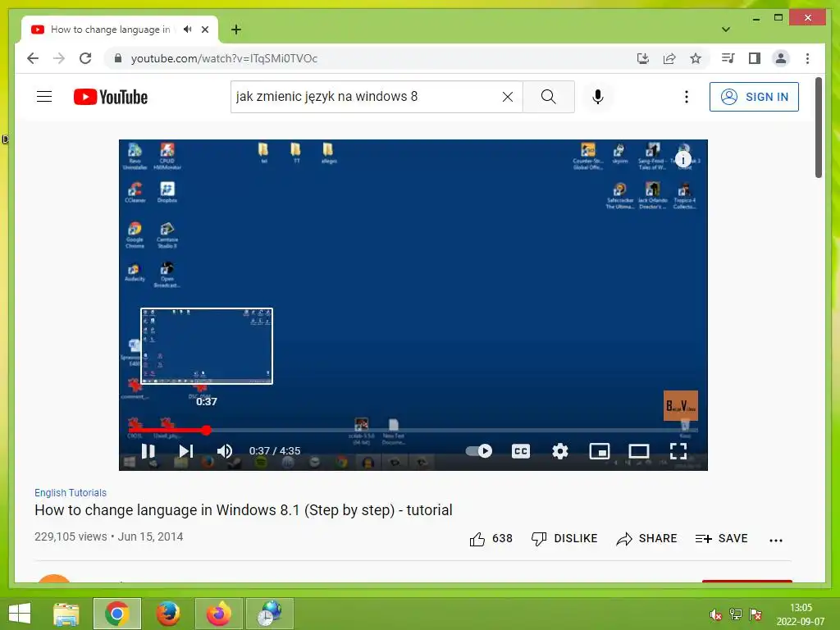
Task: Open the YouTube guide hamburger menu
Action: [44, 97]
